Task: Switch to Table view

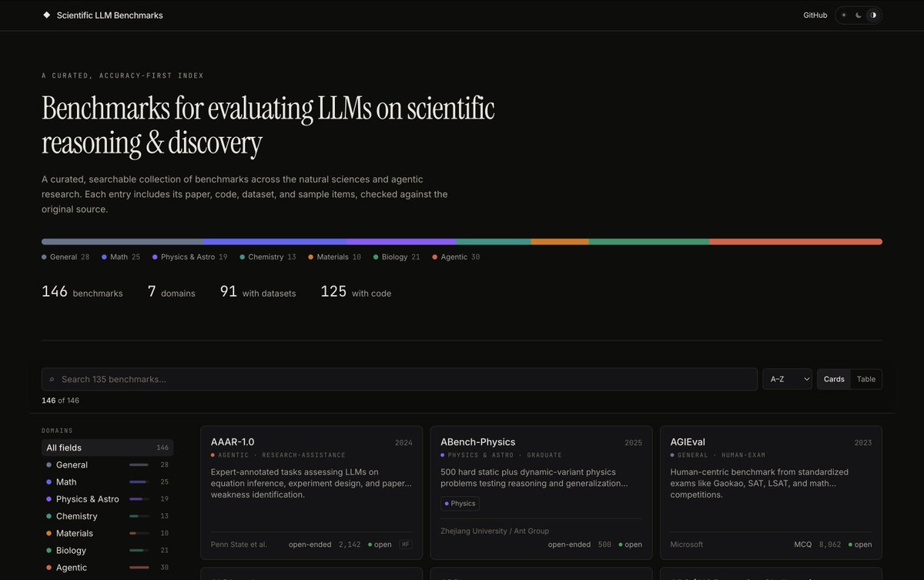Action: tap(866, 379)
